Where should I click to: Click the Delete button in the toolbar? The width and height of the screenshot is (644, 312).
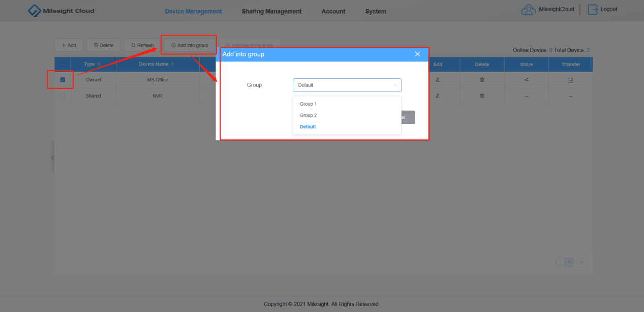[104, 45]
